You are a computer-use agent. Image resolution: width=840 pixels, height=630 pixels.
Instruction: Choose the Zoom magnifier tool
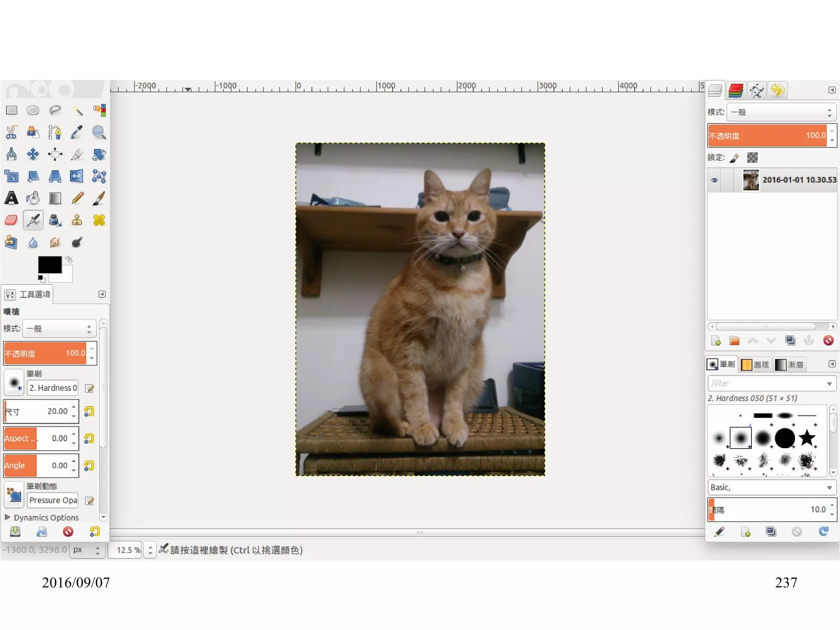(x=99, y=132)
